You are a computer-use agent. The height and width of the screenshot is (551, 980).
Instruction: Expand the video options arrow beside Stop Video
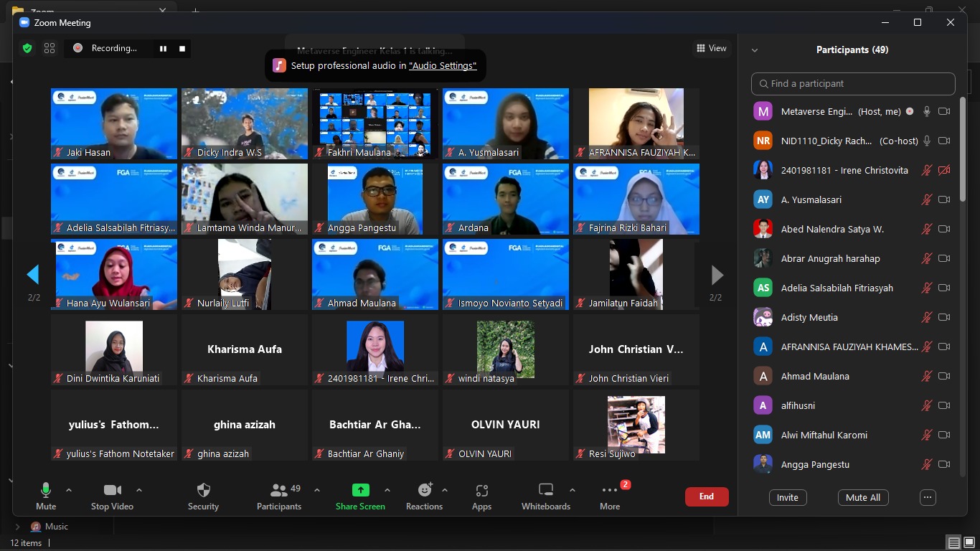point(139,490)
